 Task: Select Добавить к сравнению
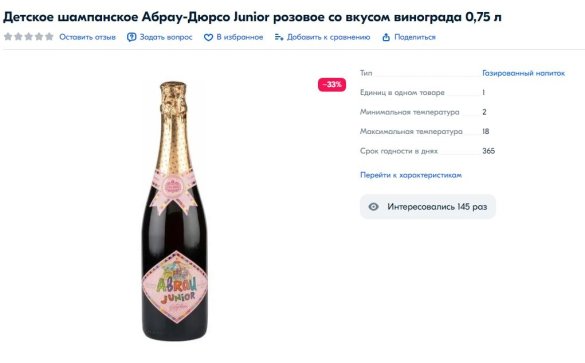328,37
